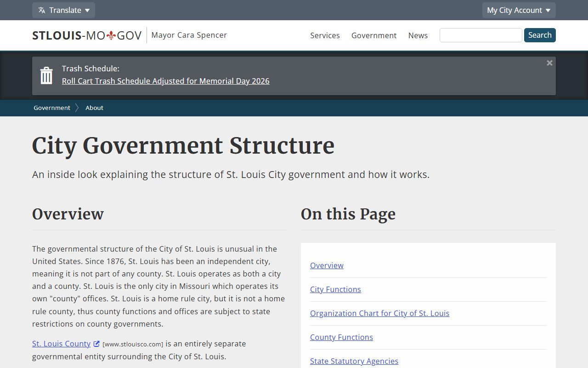Image resolution: width=588 pixels, height=368 pixels.
Task: Open the Translate dropdown
Action: coord(63,10)
